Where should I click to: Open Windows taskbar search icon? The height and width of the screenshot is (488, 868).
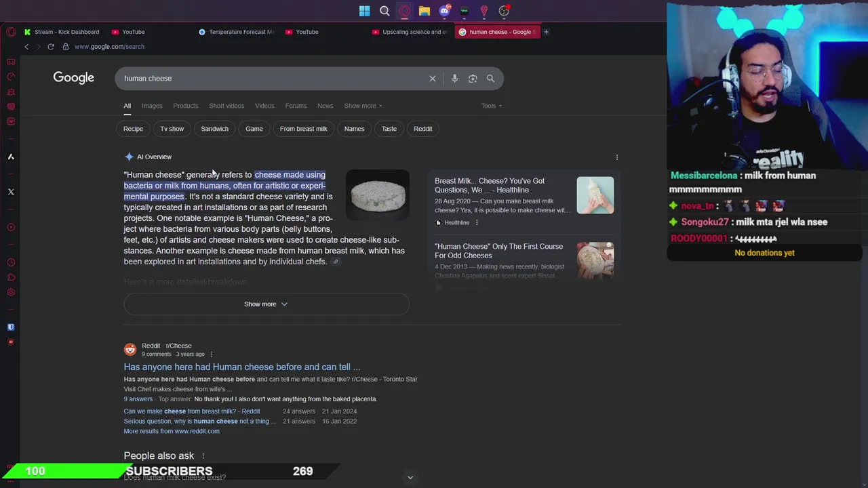pyautogui.click(x=384, y=11)
